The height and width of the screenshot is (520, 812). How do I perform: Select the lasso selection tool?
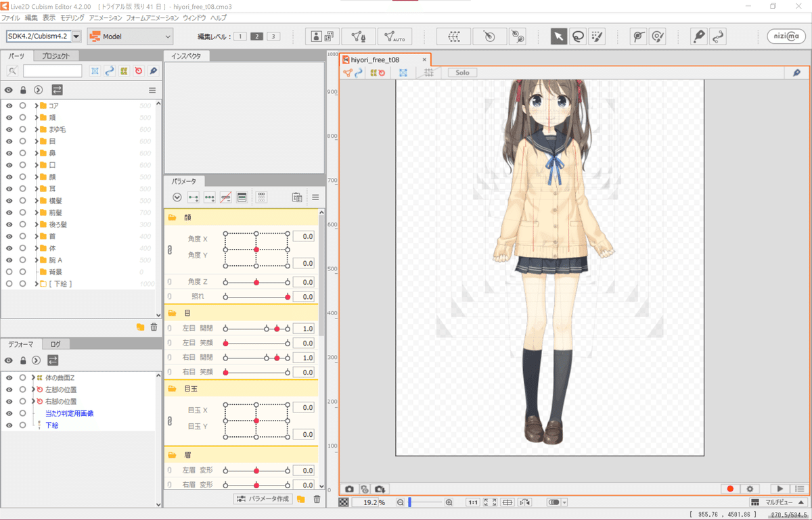click(578, 36)
